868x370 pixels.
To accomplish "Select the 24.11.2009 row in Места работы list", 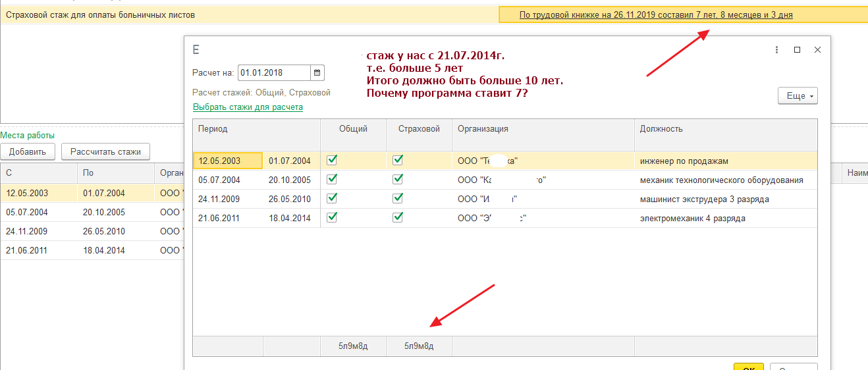I will click(92, 231).
